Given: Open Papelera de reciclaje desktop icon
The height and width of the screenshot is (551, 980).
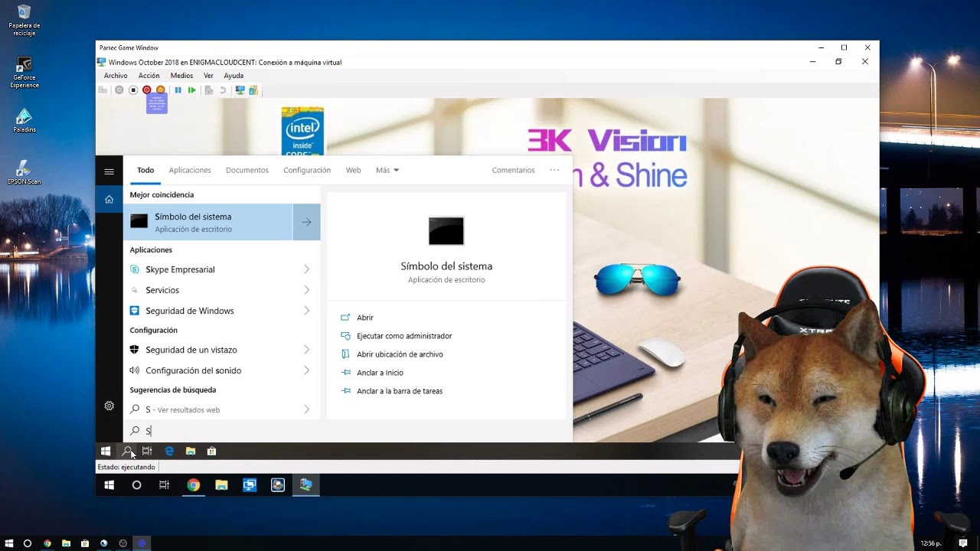Looking at the screenshot, I should coord(24,21).
